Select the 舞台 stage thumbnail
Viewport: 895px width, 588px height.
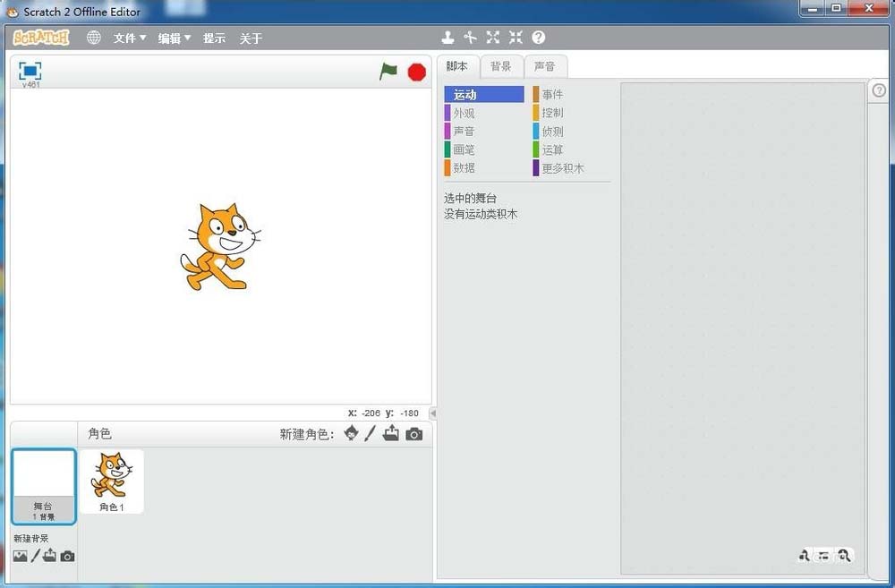click(43, 486)
